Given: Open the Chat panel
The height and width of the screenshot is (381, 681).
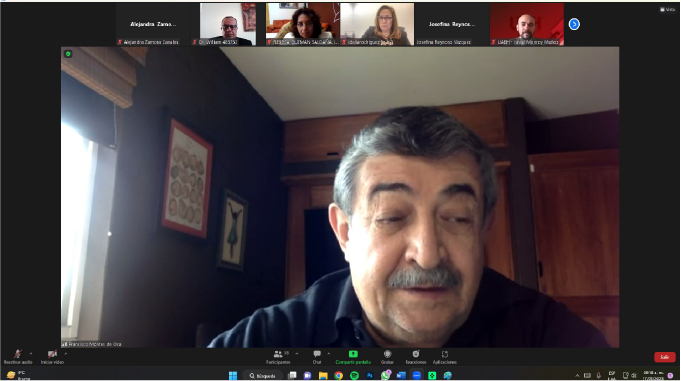Looking at the screenshot, I should (x=317, y=357).
